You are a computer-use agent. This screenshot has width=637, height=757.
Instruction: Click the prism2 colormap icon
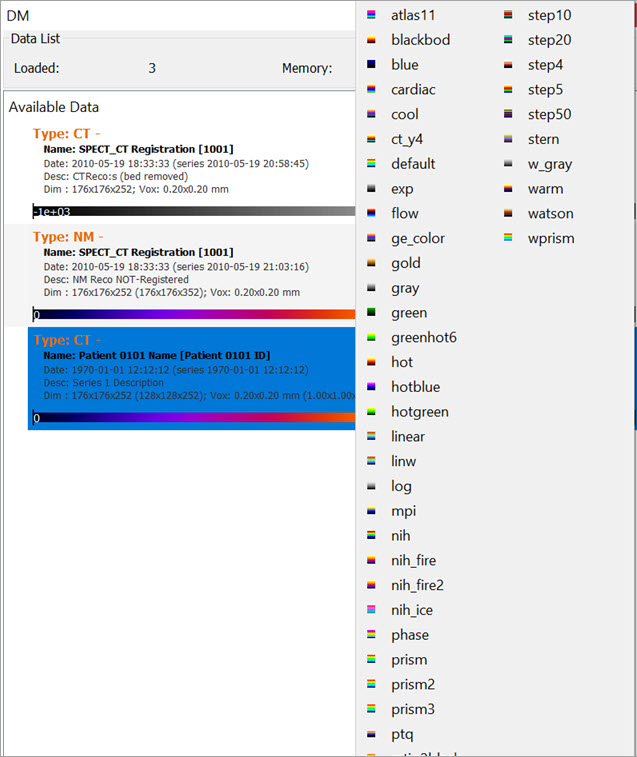[x=372, y=685]
